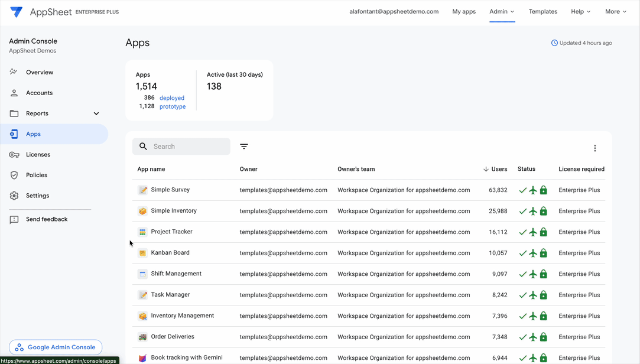Image resolution: width=640 pixels, height=364 pixels.
Task: Click the green lock icon for Simple Inventory
Action: point(544,212)
